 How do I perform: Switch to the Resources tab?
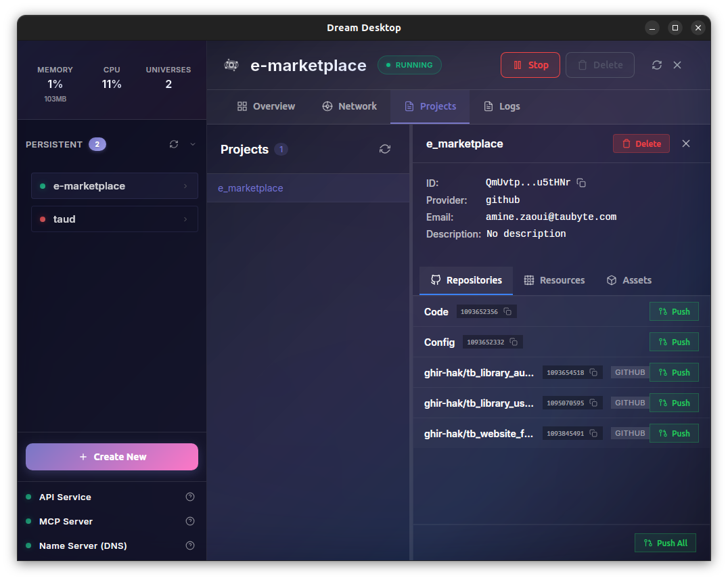click(554, 280)
